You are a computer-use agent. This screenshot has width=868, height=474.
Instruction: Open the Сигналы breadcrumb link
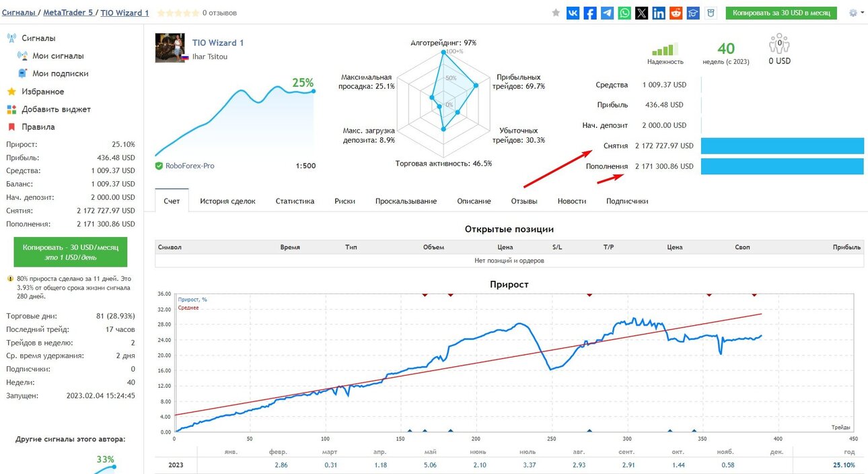(x=18, y=12)
